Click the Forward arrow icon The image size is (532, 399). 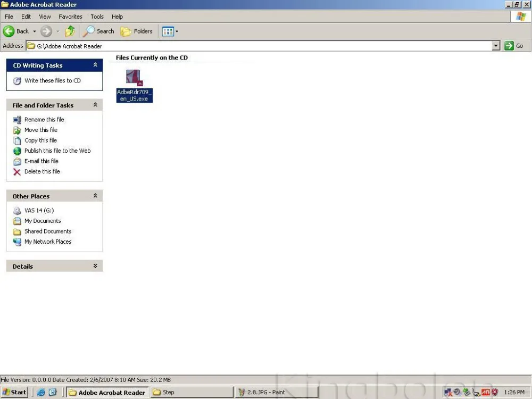click(x=46, y=31)
